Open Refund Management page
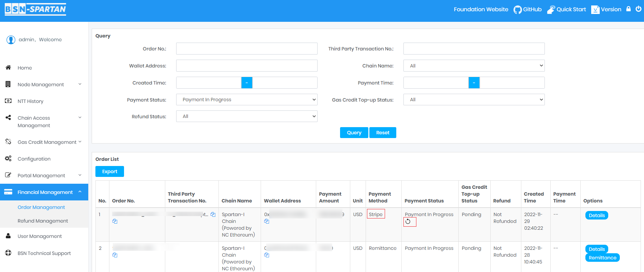The width and height of the screenshot is (644, 272). point(43,221)
